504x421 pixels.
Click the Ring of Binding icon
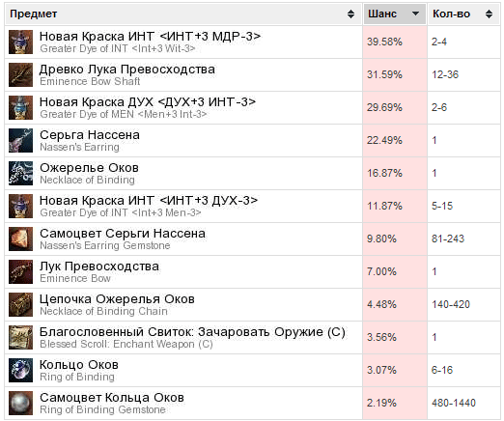coord(20,371)
